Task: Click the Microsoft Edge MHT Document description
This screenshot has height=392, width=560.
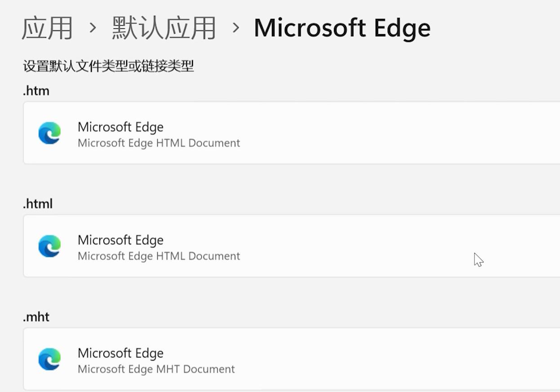Action: [156, 369]
